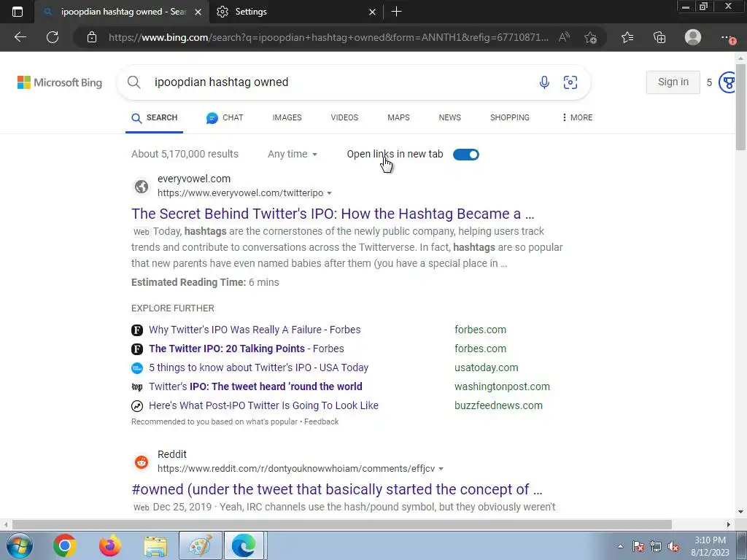The width and height of the screenshot is (747, 560).
Task: Reload the page with refresh icon
Action: tap(53, 37)
